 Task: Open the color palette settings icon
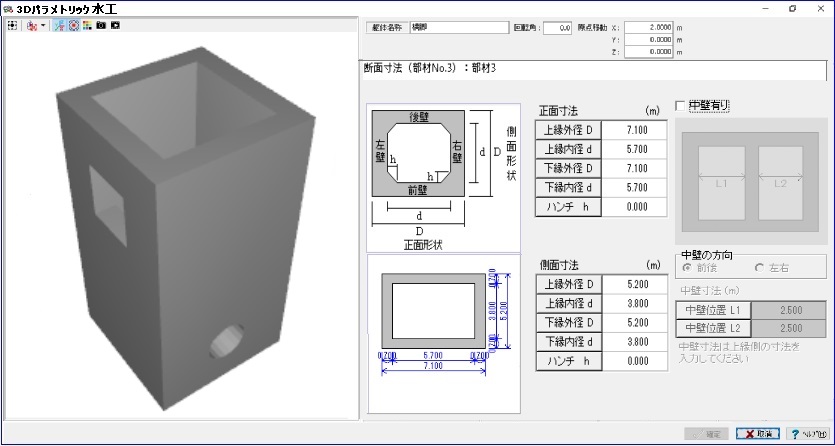tap(87, 25)
